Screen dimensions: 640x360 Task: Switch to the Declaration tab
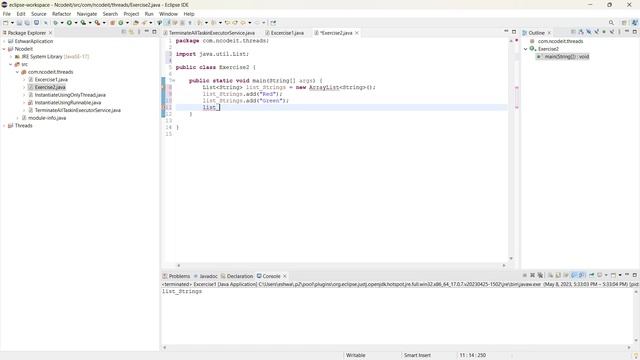pos(237,276)
